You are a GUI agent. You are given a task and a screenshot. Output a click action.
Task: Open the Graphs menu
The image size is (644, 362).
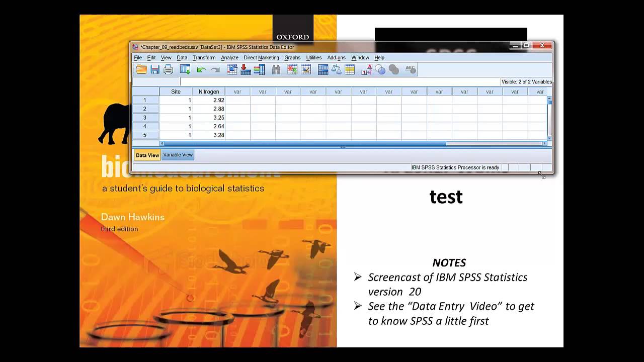292,58
